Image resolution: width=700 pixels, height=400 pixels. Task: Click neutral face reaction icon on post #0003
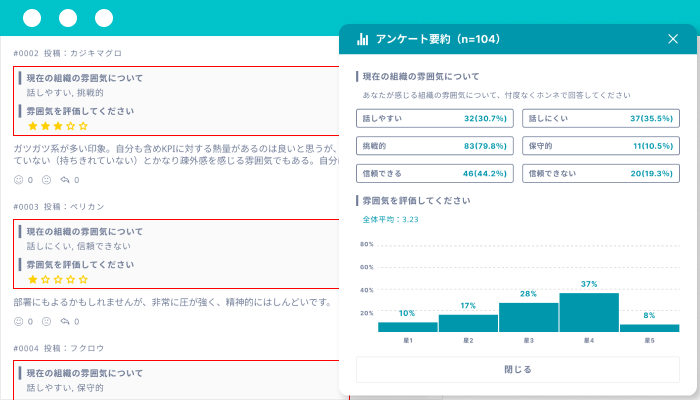[x=46, y=321]
